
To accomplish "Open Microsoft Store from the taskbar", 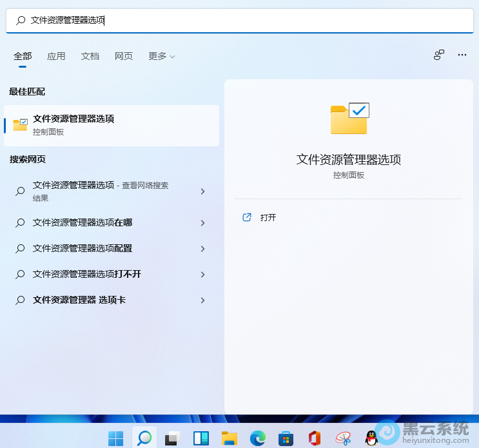I will tap(286, 438).
